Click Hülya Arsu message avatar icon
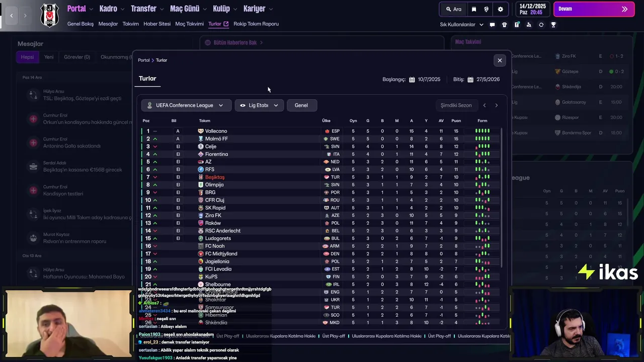The image size is (644, 362). (x=33, y=95)
